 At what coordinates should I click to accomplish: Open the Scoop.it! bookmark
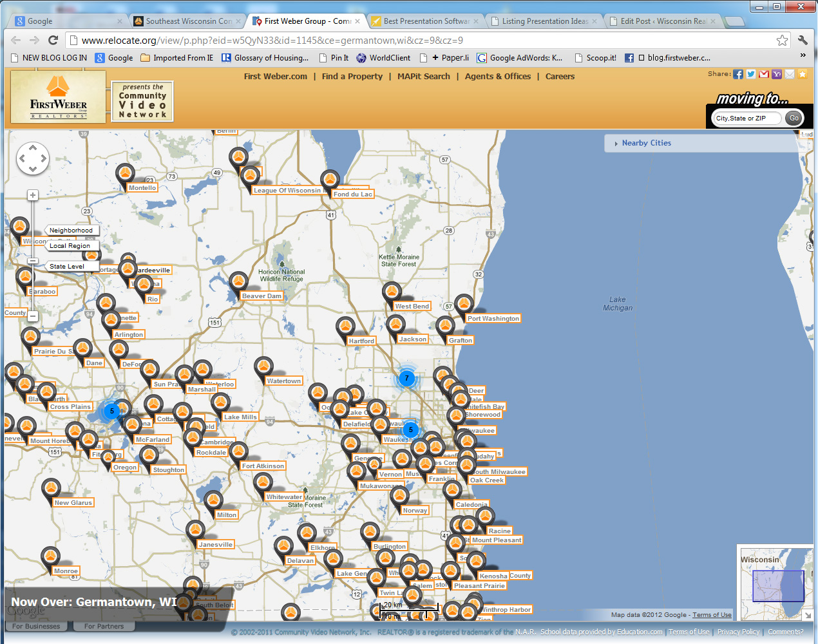(595, 57)
